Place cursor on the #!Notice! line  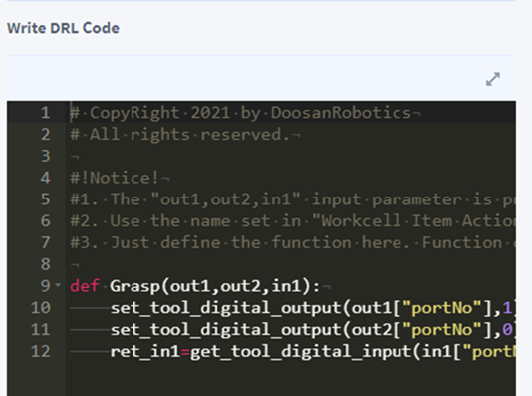point(120,178)
